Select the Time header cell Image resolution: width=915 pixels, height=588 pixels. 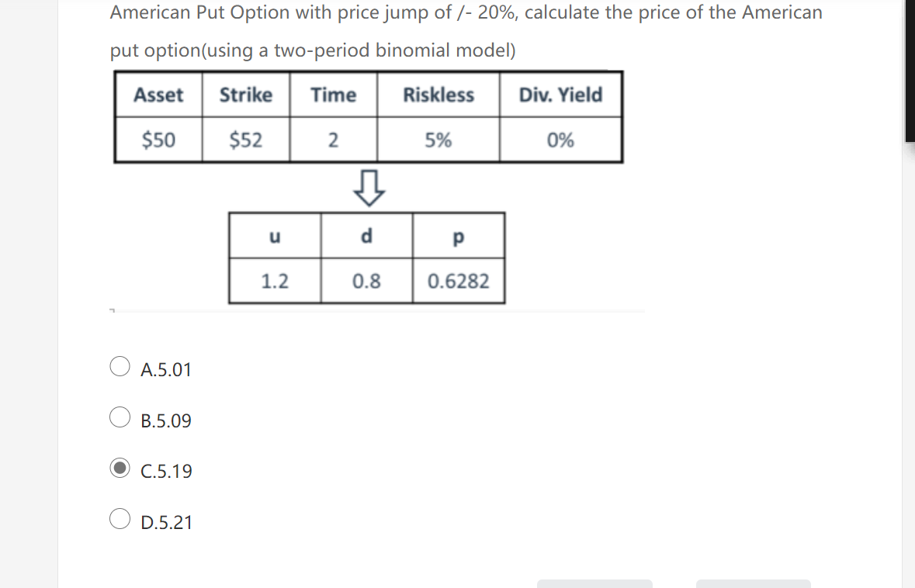[x=334, y=95]
